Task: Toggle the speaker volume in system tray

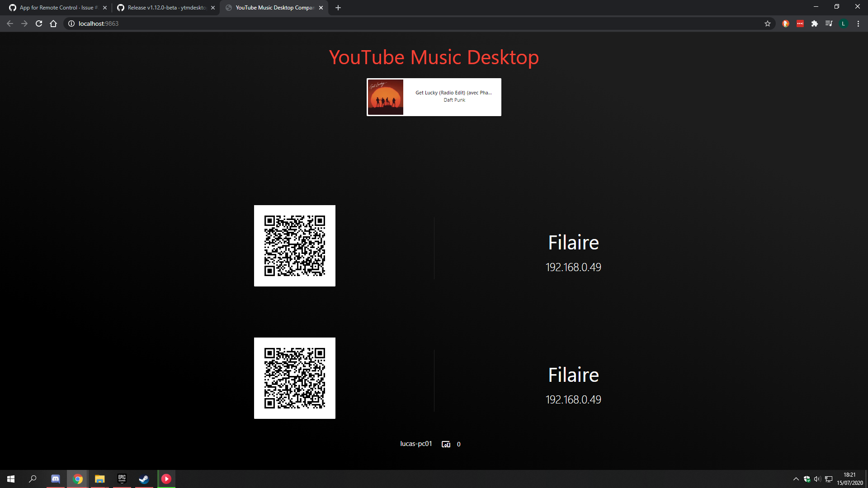Action: (817, 479)
